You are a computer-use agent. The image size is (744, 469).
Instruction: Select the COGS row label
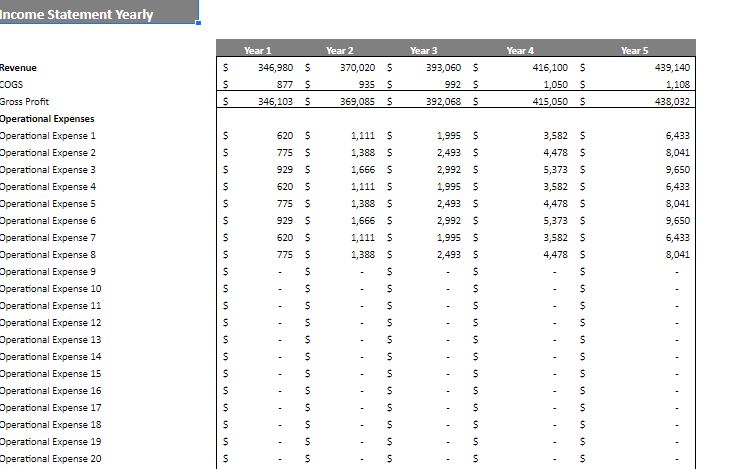[x=11, y=84]
